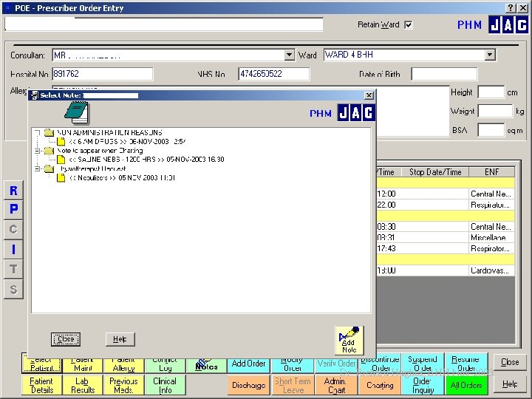Viewport: 532px width, 399px height.
Task: Click the JAC logo in Select Note dialog
Action: [356, 112]
